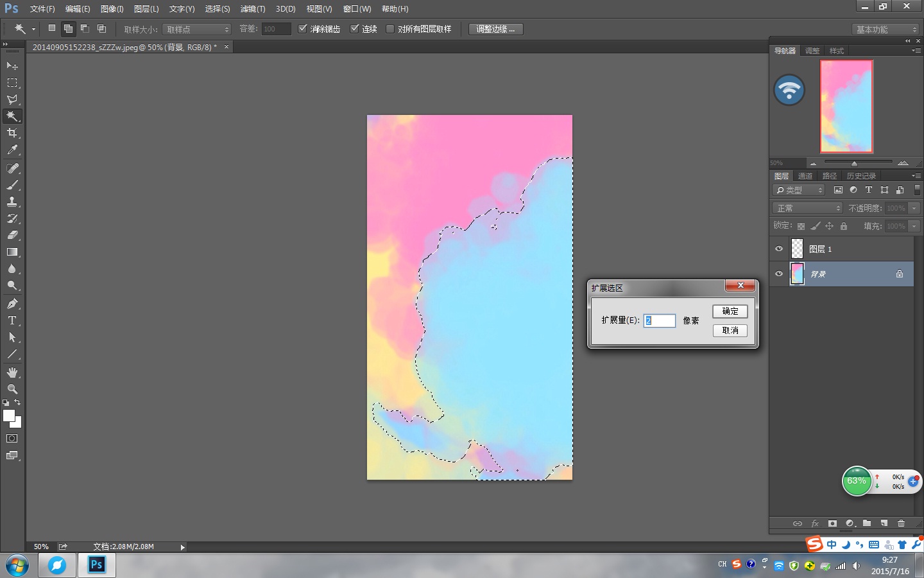Select the Path Selection tool
The width and height of the screenshot is (924, 578).
pyautogui.click(x=12, y=337)
